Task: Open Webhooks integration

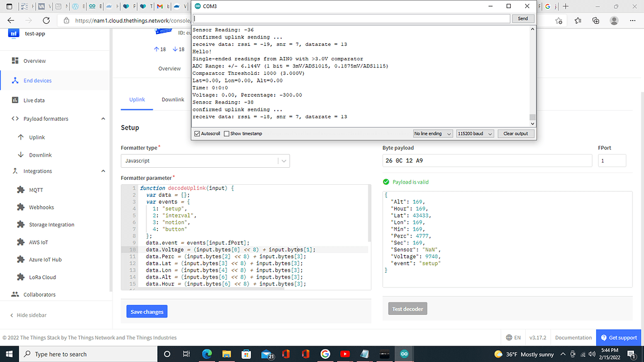Action: pyautogui.click(x=42, y=207)
